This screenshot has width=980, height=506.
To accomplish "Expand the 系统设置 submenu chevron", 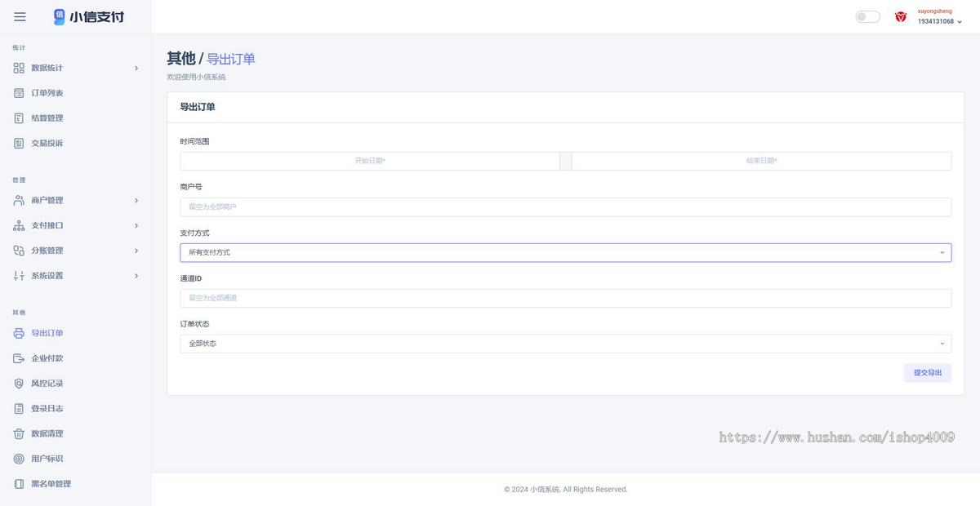I will point(136,276).
